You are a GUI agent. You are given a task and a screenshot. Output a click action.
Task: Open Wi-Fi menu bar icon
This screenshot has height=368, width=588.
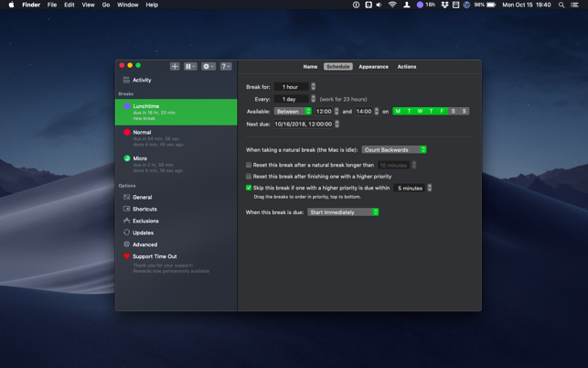[x=392, y=5]
